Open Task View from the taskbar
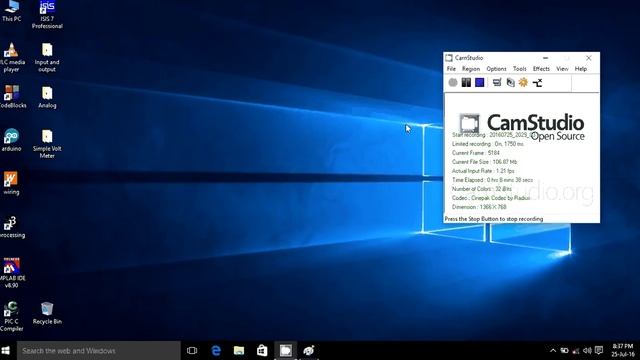The width and height of the screenshot is (640, 360). pos(192,351)
